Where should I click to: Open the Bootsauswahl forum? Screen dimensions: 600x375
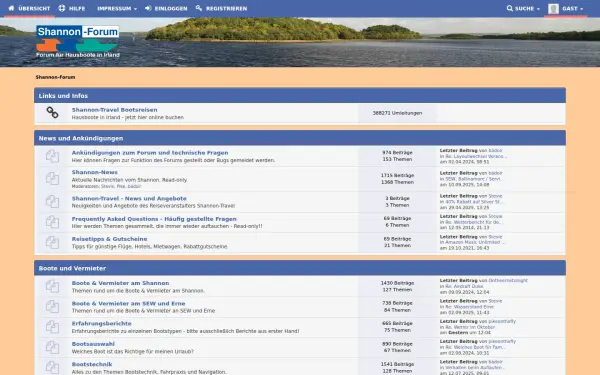(93, 344)
